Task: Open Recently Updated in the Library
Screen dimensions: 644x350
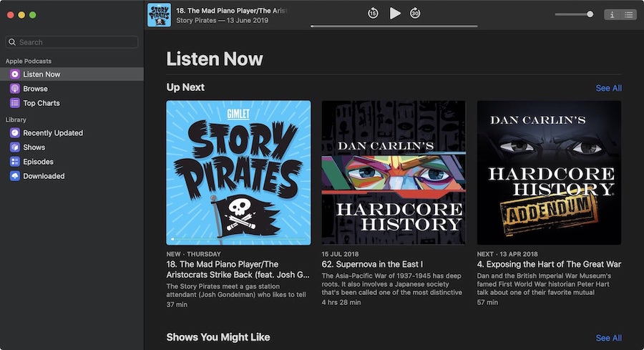Action: point(72,132)
